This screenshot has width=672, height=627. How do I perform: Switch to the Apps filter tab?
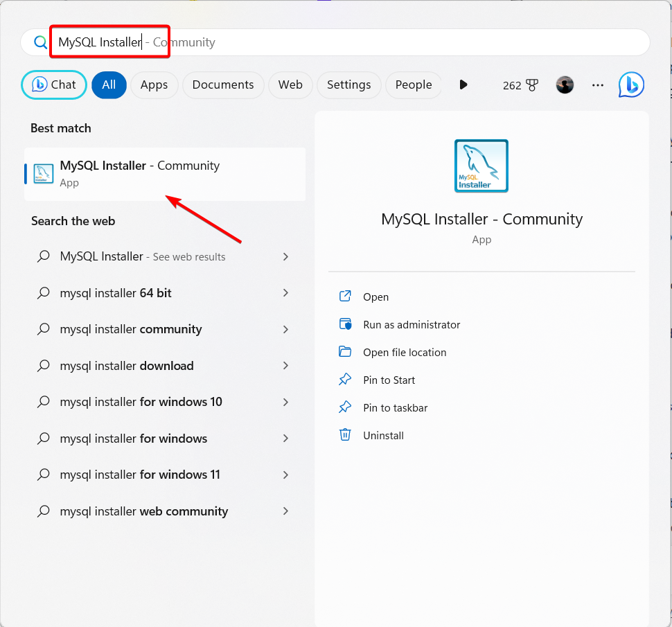[x=154, y=85]
